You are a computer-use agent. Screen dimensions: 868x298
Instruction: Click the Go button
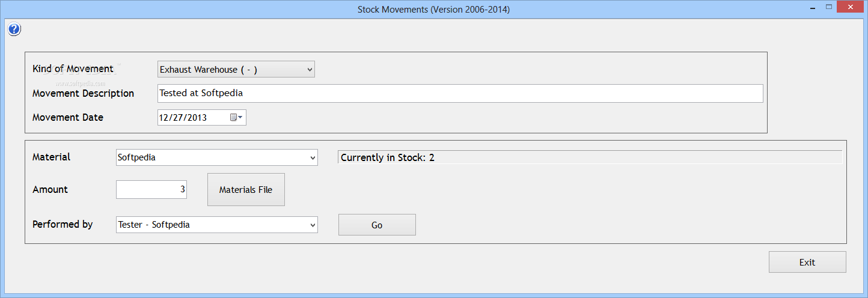377,225
